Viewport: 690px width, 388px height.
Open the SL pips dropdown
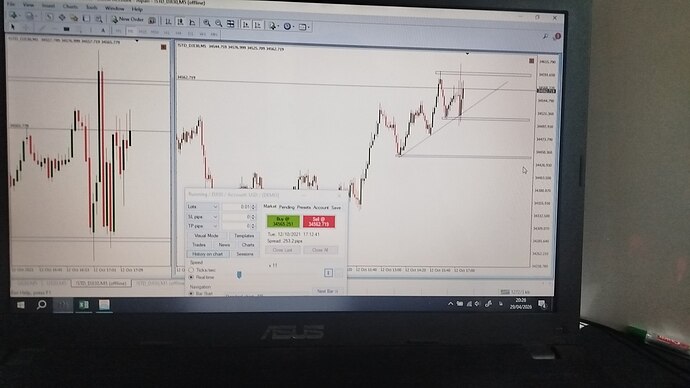202,217
